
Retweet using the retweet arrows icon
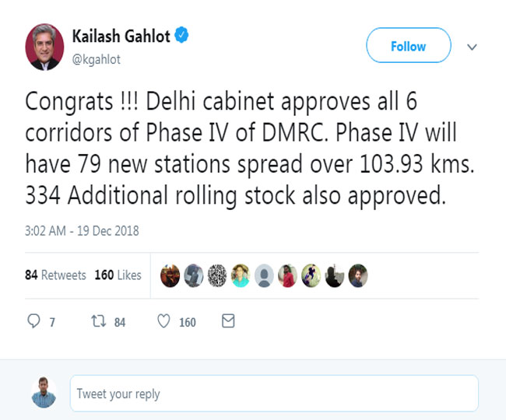tap(98, 321)
